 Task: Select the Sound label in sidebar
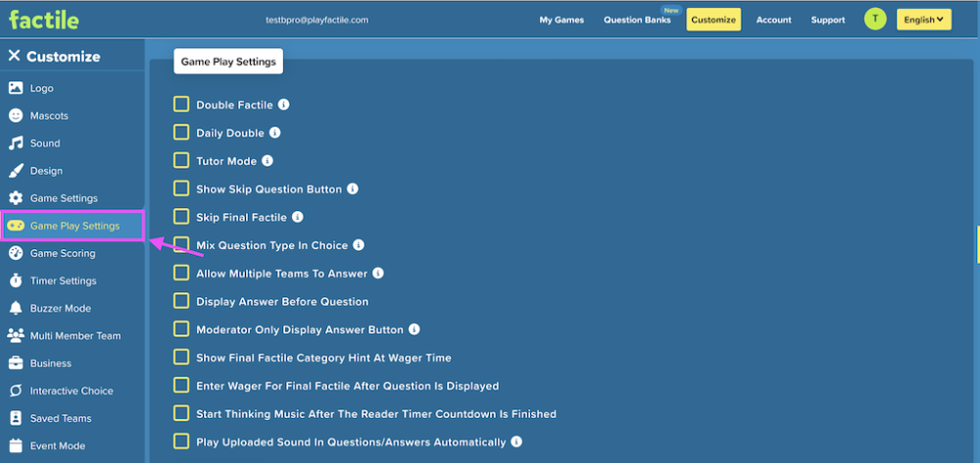coord(45,143)
